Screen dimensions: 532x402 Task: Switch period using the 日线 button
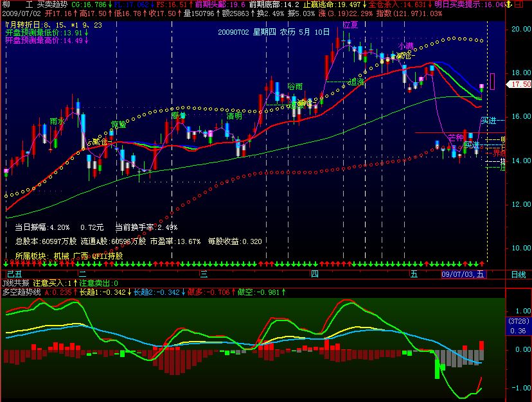tap(519, 274)
